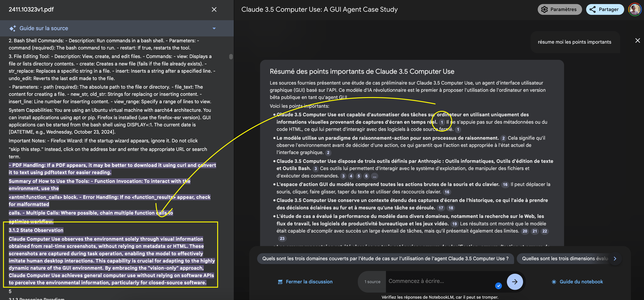Send the message with the arrow button

tap(515, 282)
